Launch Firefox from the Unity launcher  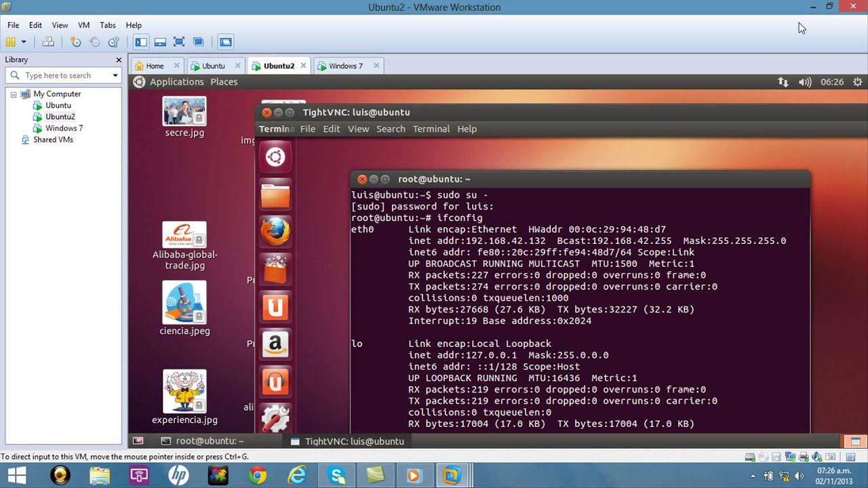click(x=275, y=232)
